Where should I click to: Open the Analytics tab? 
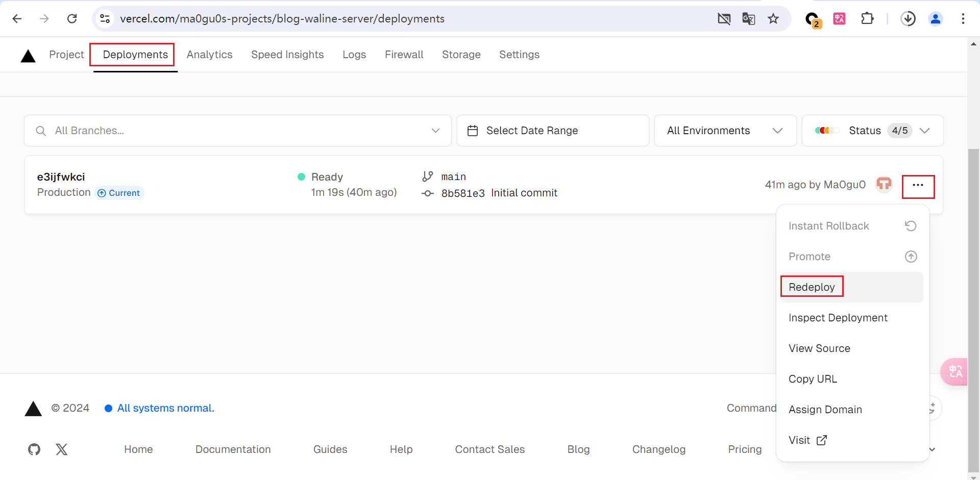209,55
